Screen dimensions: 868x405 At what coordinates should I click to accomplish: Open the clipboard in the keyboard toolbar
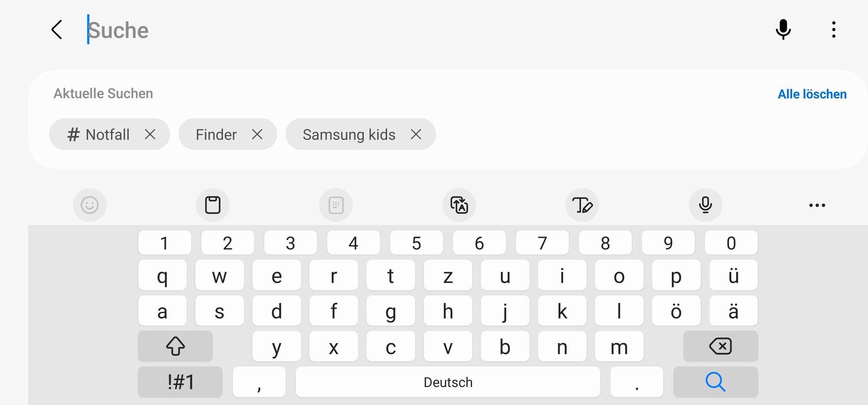pyautogui.click(x=213, y=205)
